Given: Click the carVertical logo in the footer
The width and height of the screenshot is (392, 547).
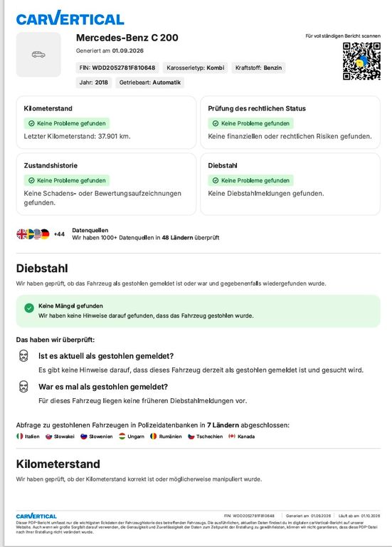Looking at the screenshot, I should 36,516.
